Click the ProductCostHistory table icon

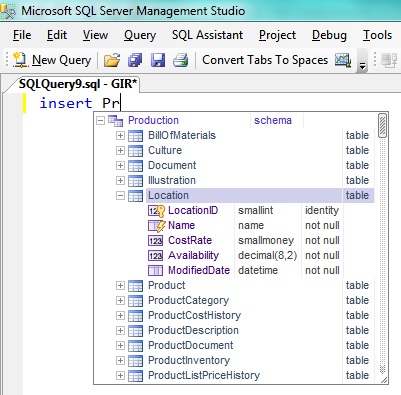tap(135, 316)
